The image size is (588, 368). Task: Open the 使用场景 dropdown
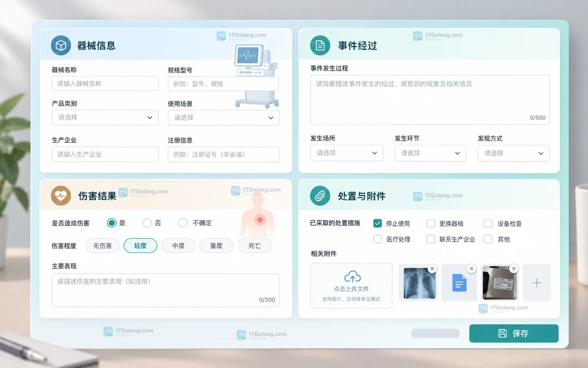(223, 117)
